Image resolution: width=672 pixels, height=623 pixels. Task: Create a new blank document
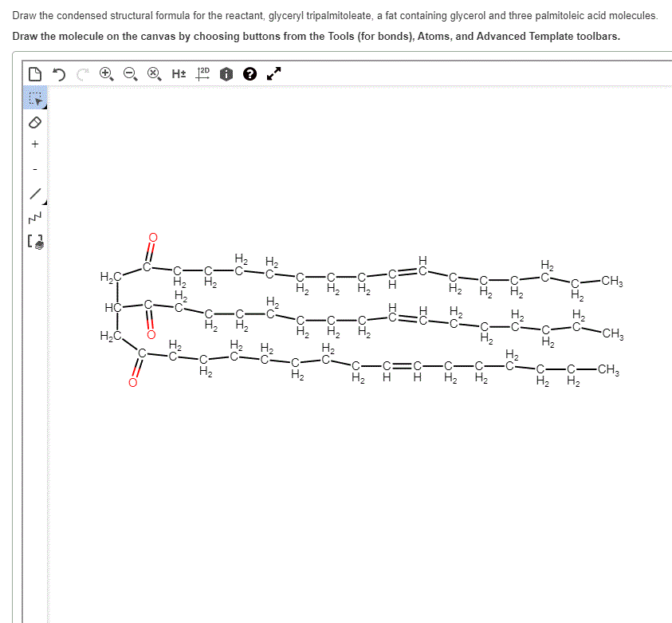point(33,73)
